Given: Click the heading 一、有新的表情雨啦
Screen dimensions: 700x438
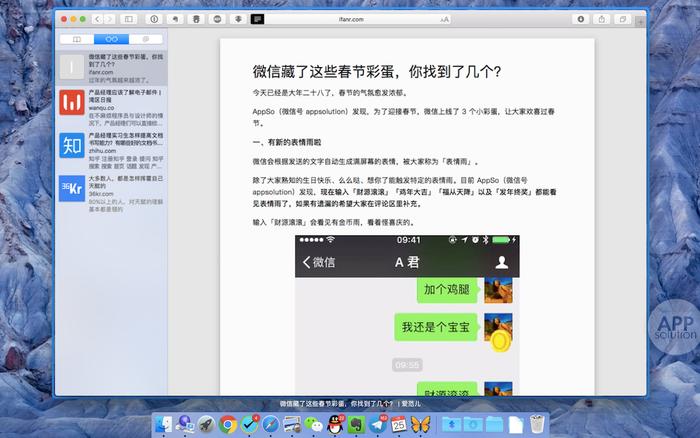Looking at the screenshot, I should click(287, 142).
